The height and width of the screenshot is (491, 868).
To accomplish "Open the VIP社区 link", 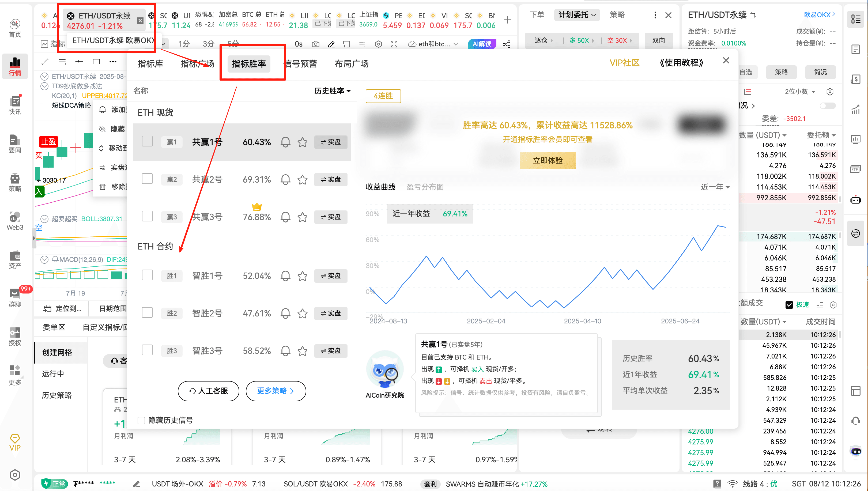I will pos(624,63).
